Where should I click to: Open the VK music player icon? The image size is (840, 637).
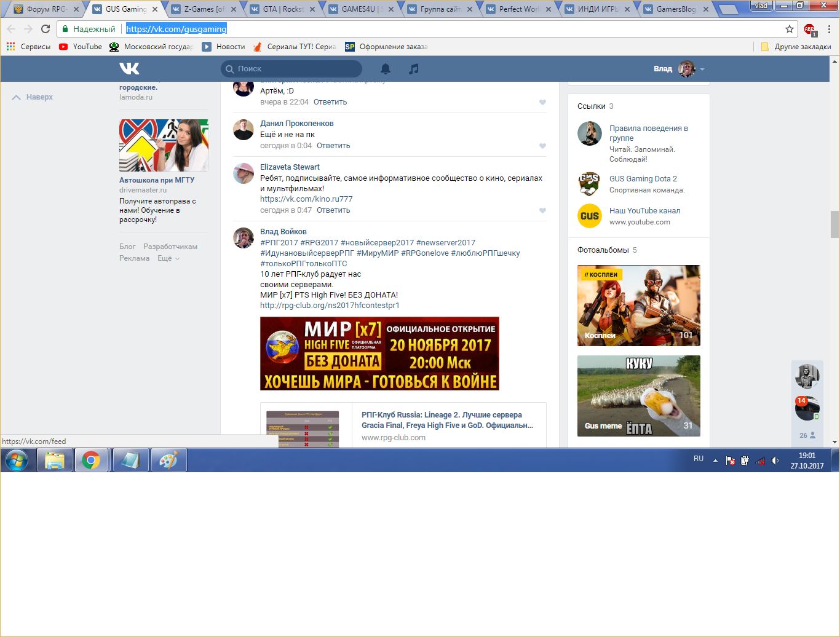point(414,69)
